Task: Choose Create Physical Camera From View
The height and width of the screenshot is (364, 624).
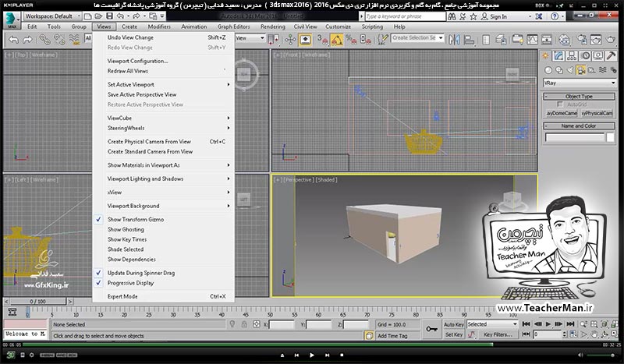Action: [163, 141]
